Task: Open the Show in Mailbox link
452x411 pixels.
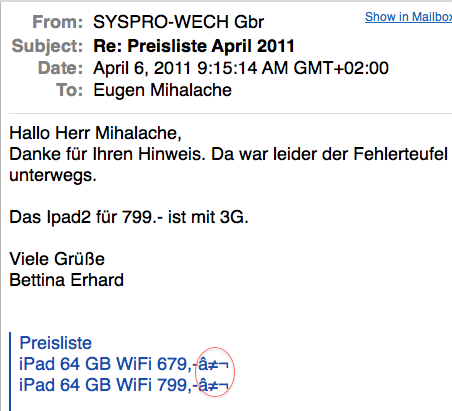Action: (x=408, y=17)
